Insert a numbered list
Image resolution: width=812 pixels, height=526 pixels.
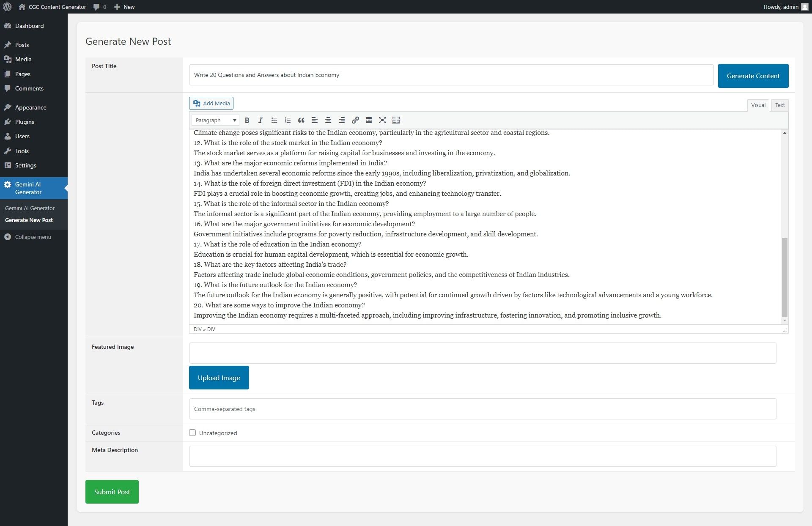tap(288, 121)
